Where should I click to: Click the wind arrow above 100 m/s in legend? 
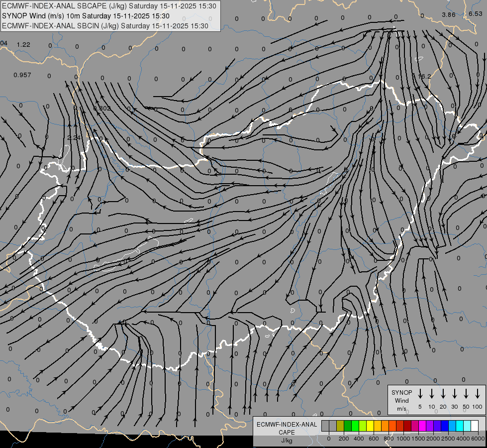click(x=478, y=394)
